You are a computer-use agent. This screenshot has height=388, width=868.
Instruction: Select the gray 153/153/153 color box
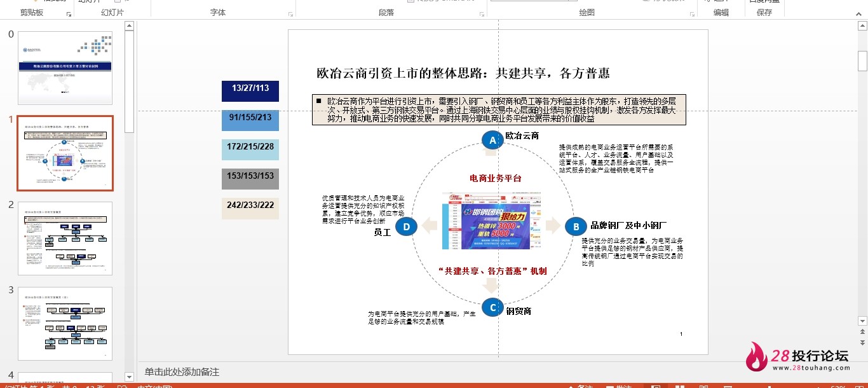tap(250, 179)
